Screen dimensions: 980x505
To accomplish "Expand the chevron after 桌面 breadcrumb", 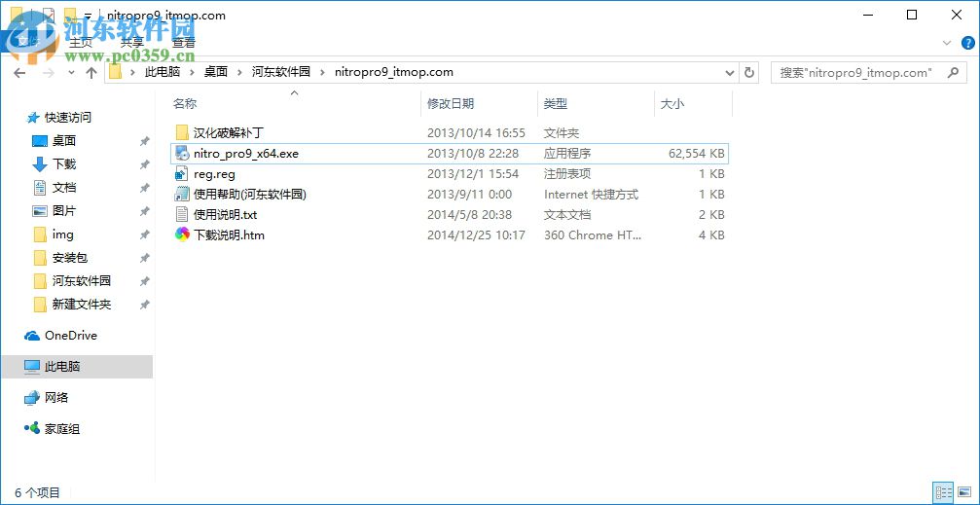I will [239, 72].
